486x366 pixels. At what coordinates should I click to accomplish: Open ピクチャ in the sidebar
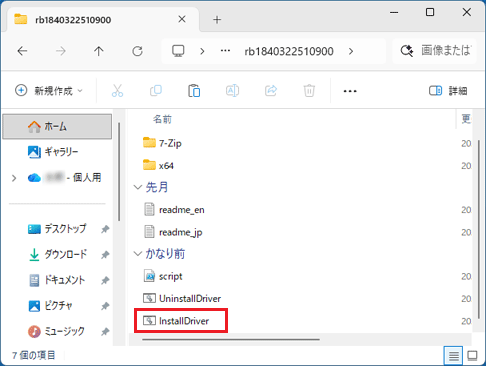[50, 305]
